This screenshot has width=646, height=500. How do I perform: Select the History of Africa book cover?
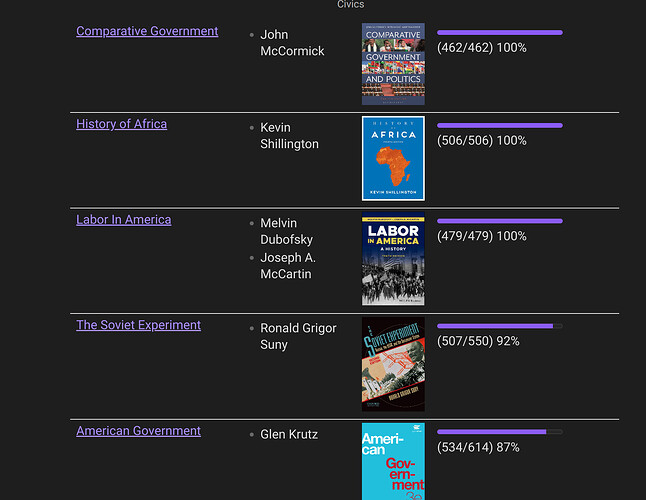393,158
